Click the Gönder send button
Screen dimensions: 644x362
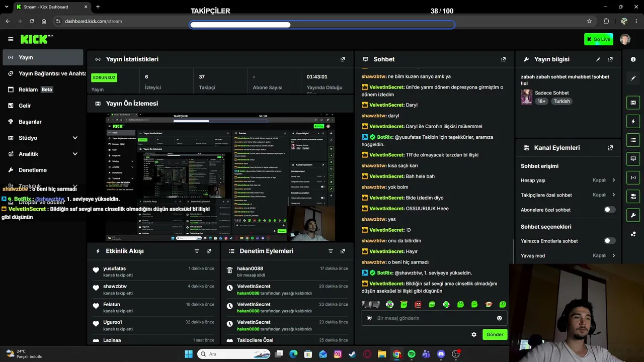[x=495, y=334]
